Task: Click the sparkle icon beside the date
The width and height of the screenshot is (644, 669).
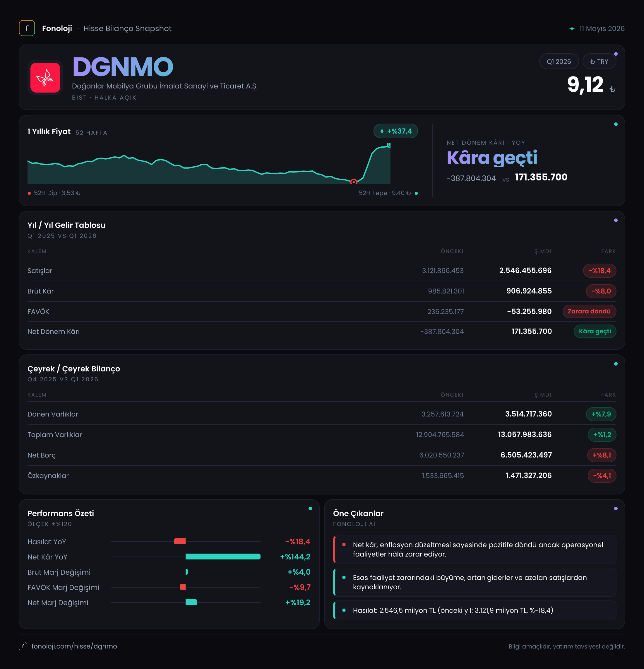Action: click(572, 29)
